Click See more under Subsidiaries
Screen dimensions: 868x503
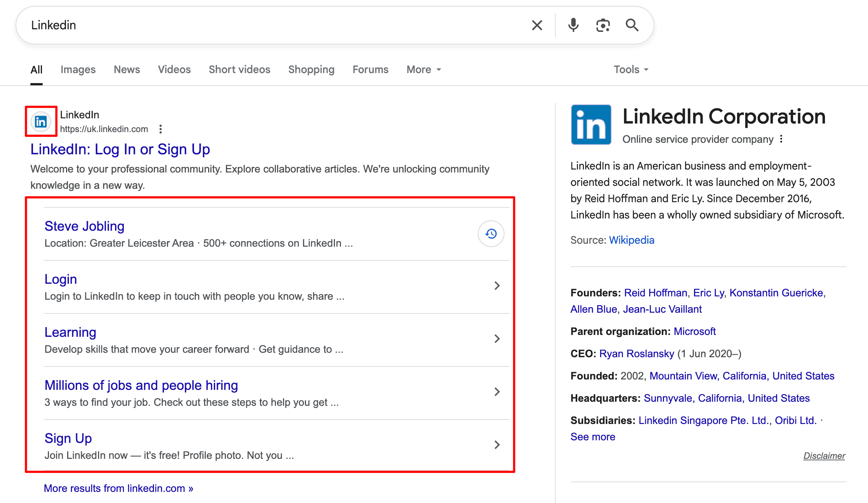tap(593, 437)
